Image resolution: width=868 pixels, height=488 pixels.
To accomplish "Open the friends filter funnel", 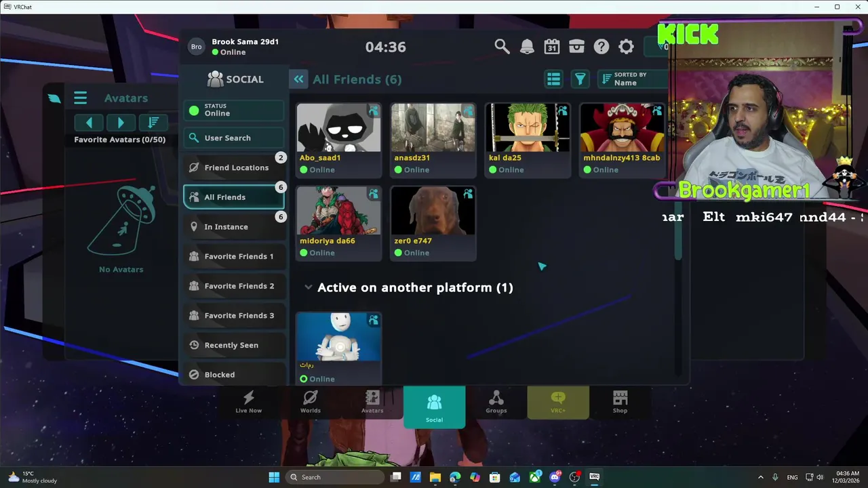I will tap(580, 79).
